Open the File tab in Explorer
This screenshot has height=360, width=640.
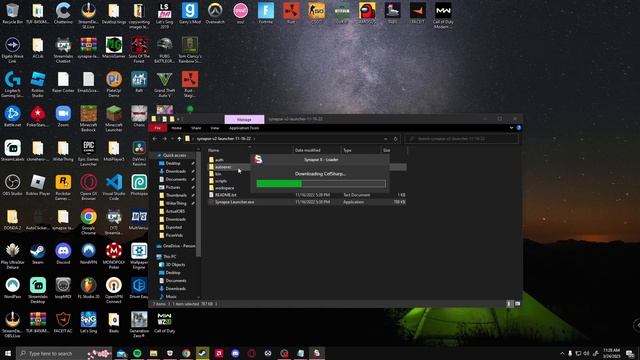tap(158, 128)
